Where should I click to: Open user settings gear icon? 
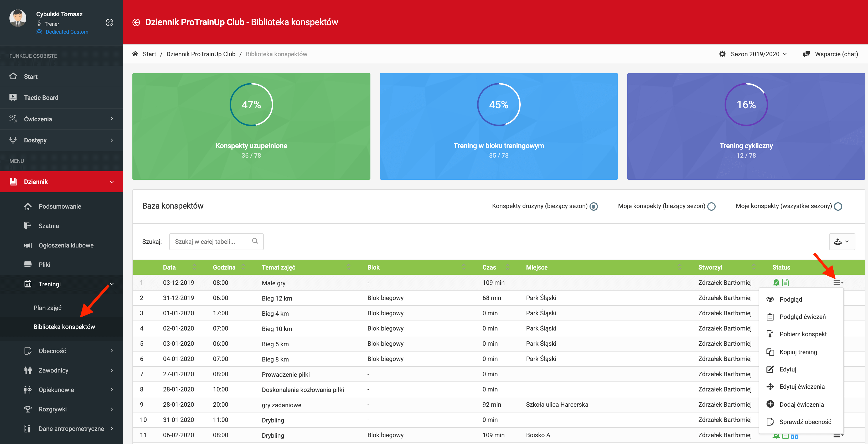pos(109,23)
